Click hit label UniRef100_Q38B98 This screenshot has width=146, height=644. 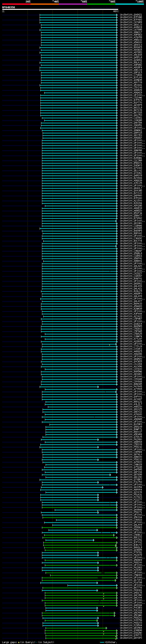pyautogui.click(x=131, y=631)
